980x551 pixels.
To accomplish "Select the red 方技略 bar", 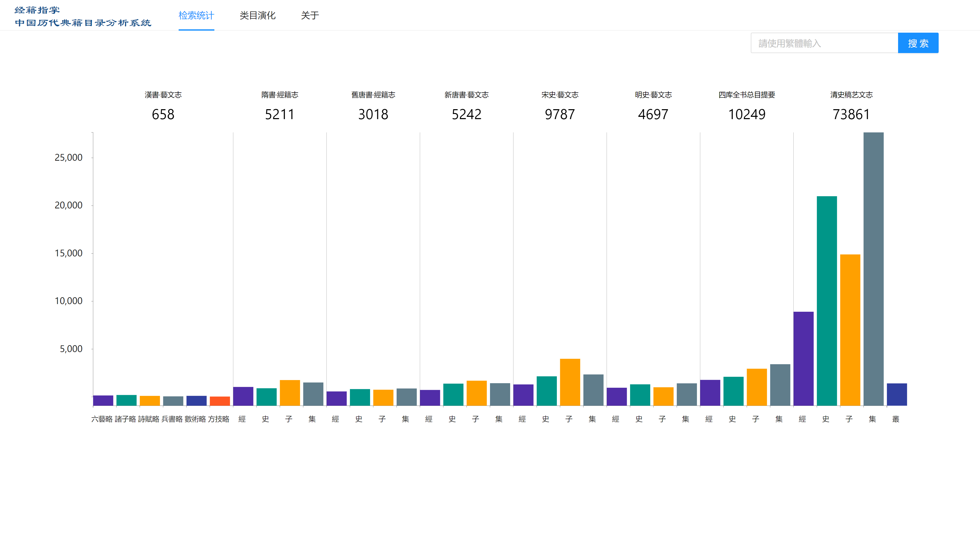I will click(x=219, y=401).
